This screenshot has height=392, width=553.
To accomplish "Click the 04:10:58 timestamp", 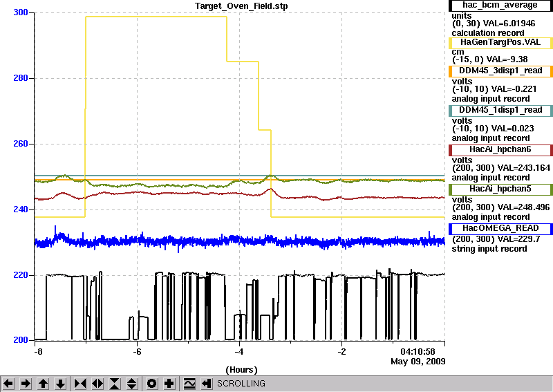I will pos(418,352).
